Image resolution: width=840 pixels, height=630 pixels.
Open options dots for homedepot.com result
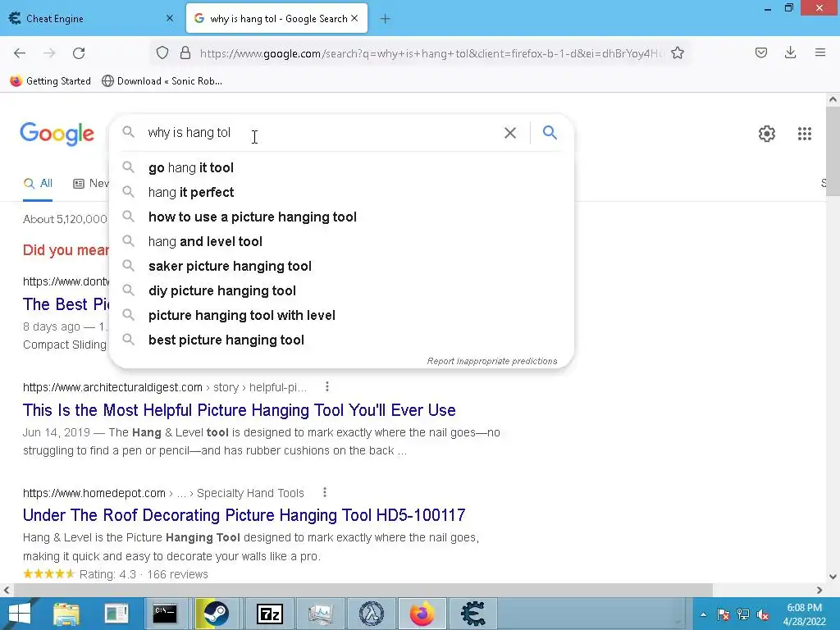coord(325,492)
